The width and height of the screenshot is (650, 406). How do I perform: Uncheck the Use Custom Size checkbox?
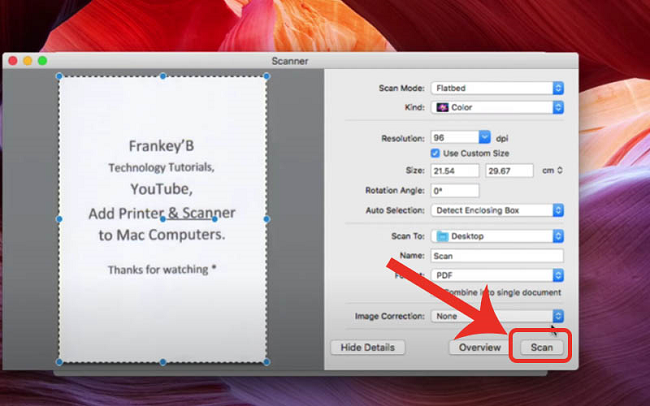[435, 153]
